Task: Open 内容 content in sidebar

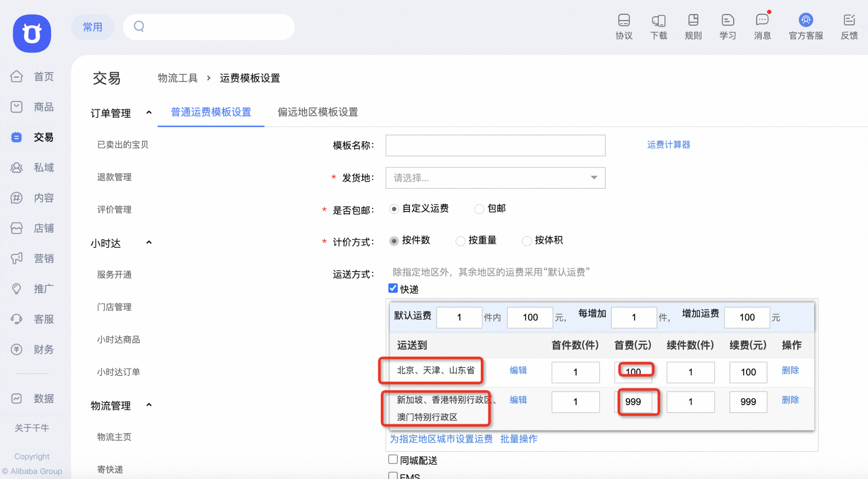Action: pyautogui.click(x=32, y=198)
